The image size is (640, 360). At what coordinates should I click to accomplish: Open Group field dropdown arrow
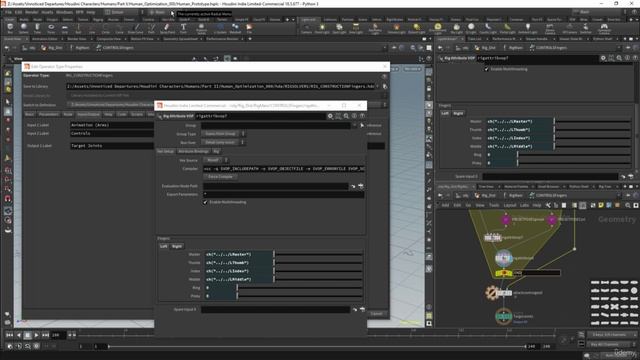(354, 125)
